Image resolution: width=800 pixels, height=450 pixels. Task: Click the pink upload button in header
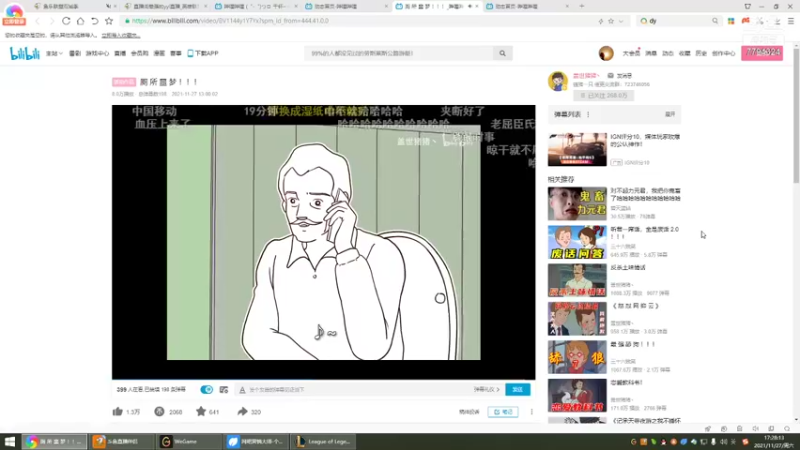[762, 53]
